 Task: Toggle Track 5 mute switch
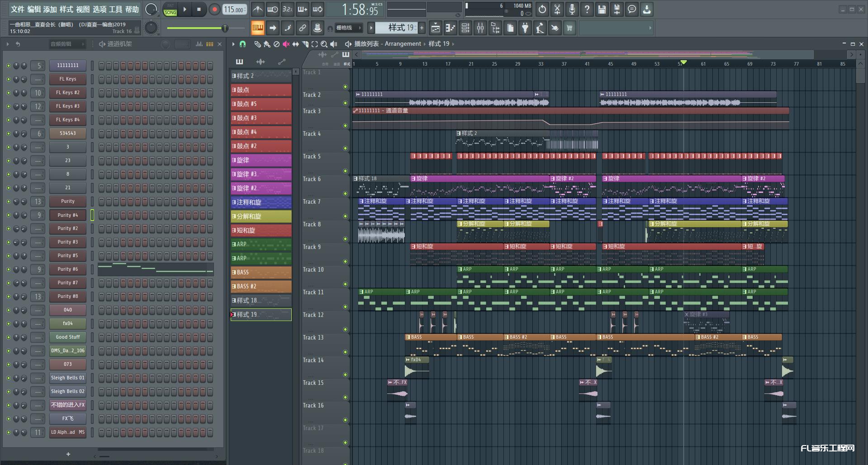pos(345,171)
